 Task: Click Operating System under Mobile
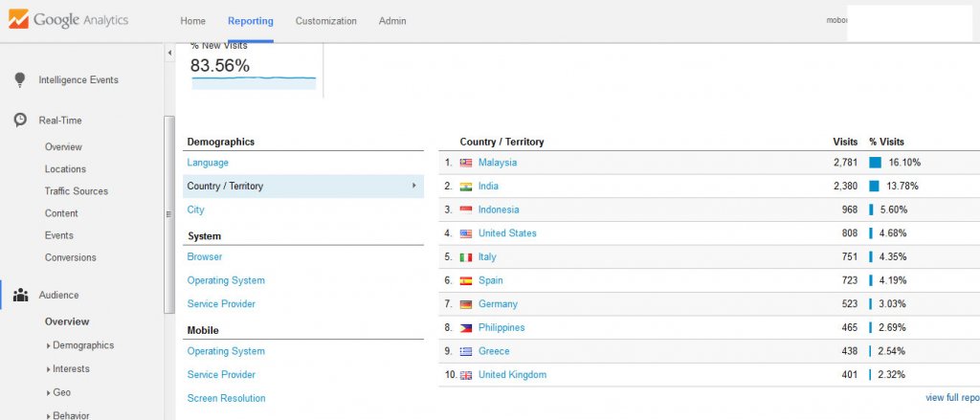coord(226,351)
